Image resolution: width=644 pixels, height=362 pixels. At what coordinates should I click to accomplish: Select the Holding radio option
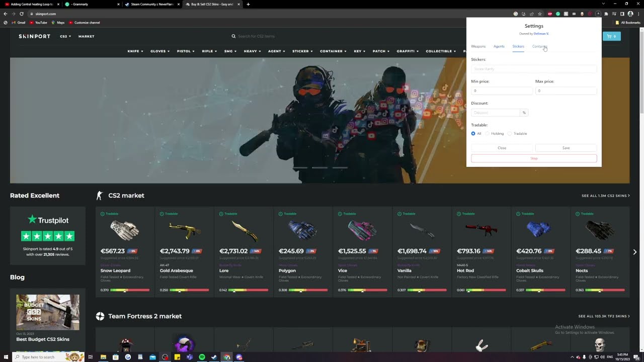[488, 133]
